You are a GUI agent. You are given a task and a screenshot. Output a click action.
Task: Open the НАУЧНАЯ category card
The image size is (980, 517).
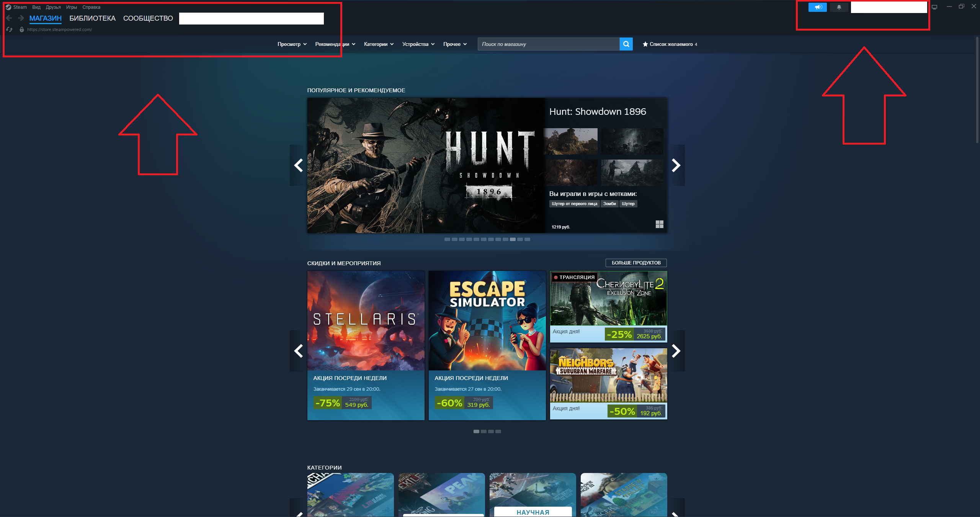click(x=533, y=495)
